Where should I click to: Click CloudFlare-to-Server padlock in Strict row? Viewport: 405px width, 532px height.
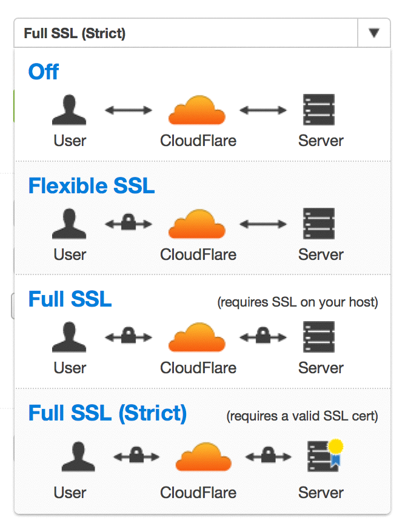click(269, 456)
